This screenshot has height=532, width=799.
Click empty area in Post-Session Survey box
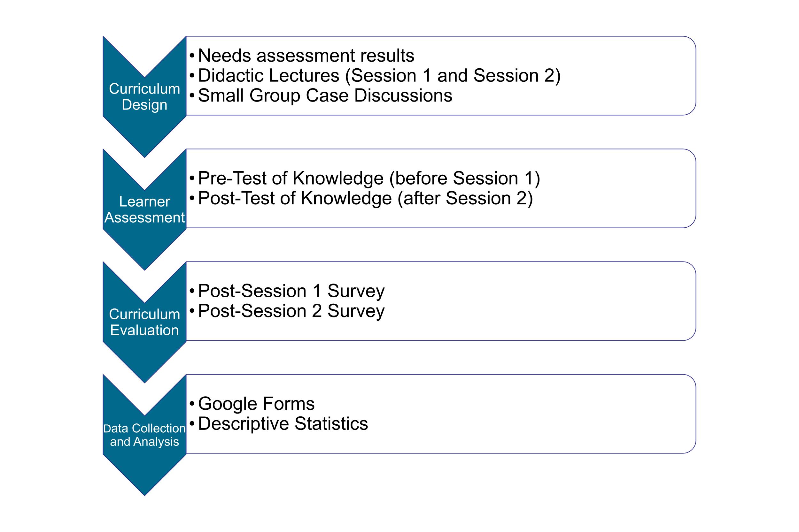[x=543, y=301]
